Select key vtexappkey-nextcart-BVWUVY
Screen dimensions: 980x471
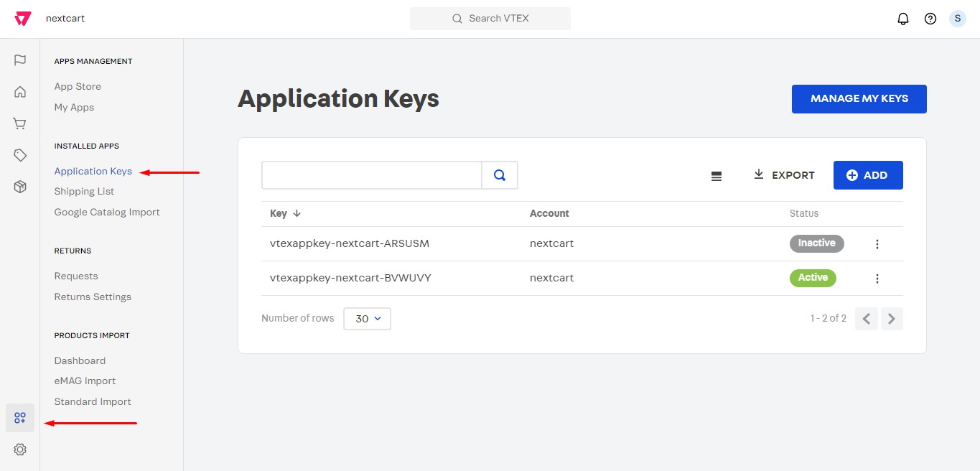pyautogui.click(x=350, y=278)
